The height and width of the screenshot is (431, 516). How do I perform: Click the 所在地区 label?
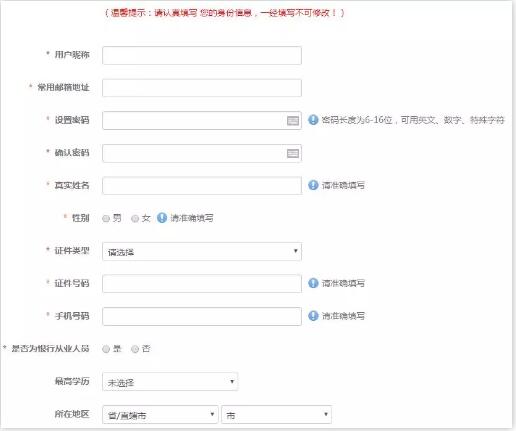72,414
